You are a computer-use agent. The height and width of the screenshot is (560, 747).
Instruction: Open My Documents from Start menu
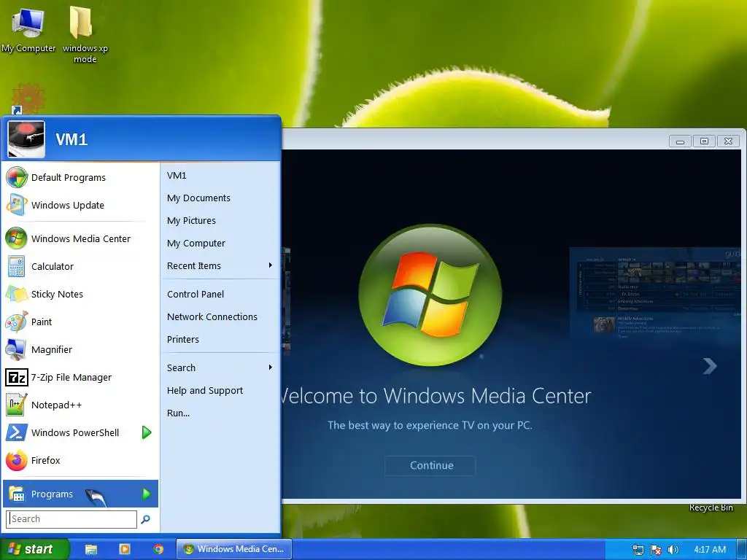198,198
